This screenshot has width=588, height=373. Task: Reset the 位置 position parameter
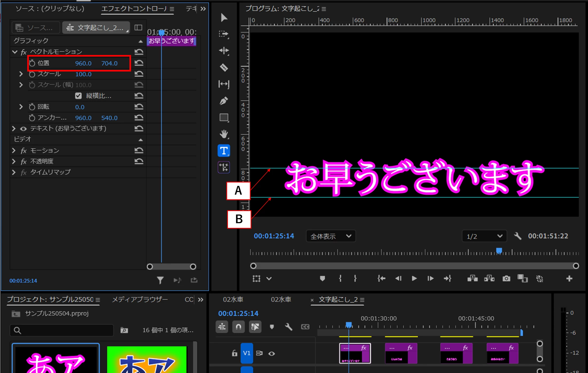139,63
